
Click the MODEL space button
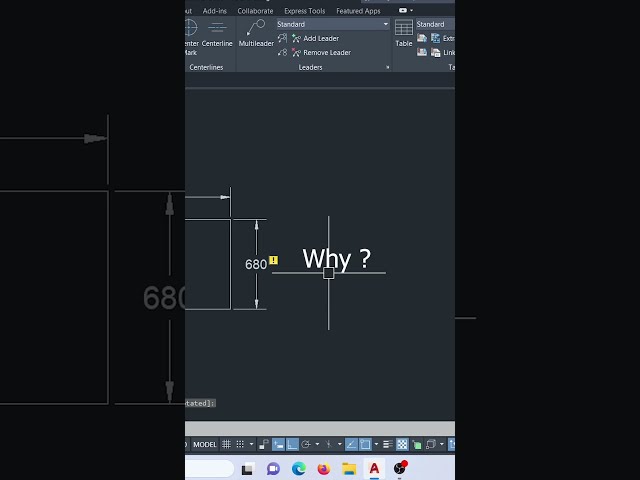click(205, 444)
